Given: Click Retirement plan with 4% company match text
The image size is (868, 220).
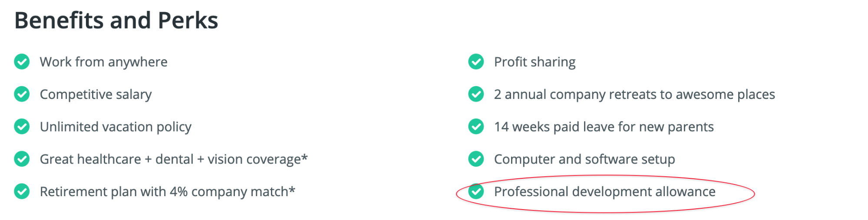Looking at the screenshot, I should [x=168, y=192].
